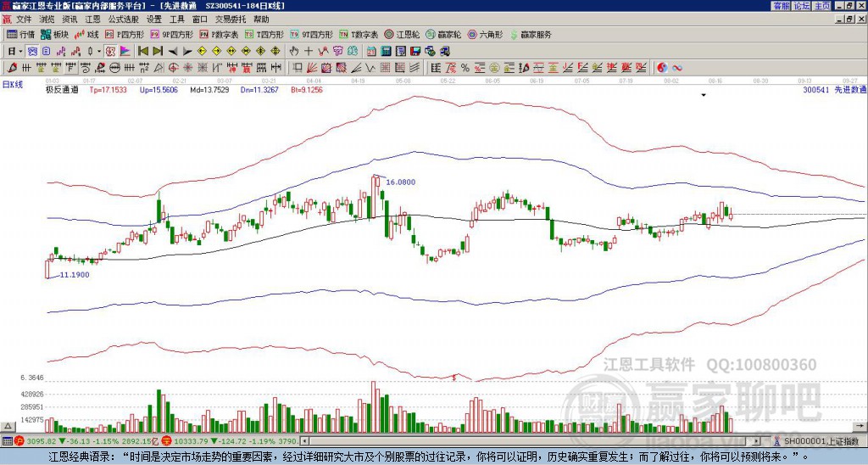Image resolution: width=868 pixels, height=465 pixels.
Task: Open the calendar date icon
Action: (371, 51)
